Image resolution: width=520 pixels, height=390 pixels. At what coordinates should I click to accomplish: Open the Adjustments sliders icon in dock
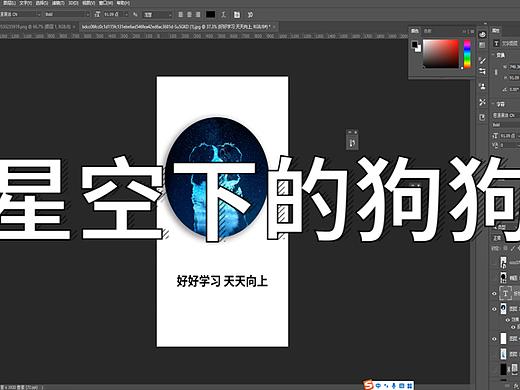482,71
